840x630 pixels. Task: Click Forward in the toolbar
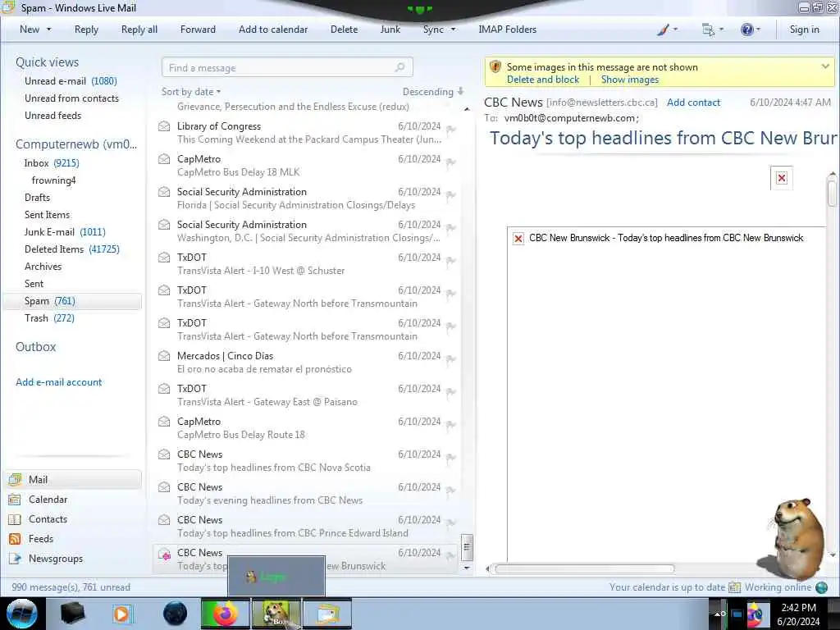[198, 30]
